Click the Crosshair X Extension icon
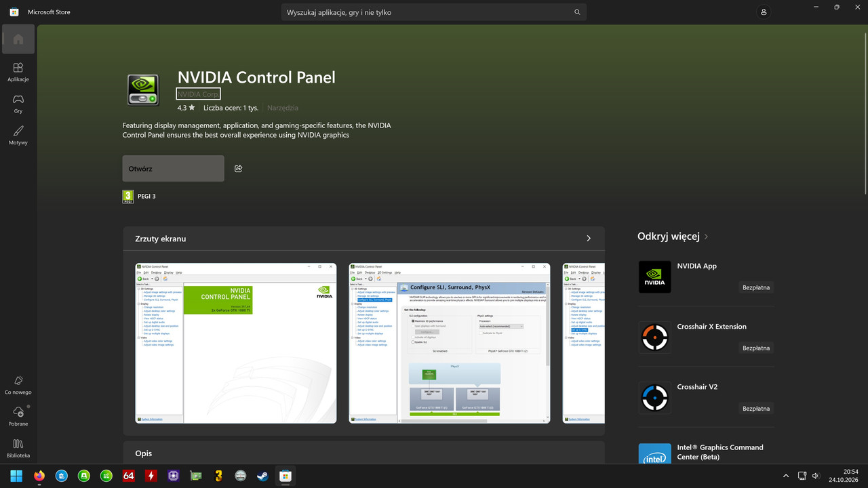The width and height of the screenshot is (868, 488). [x=655, y=338]
